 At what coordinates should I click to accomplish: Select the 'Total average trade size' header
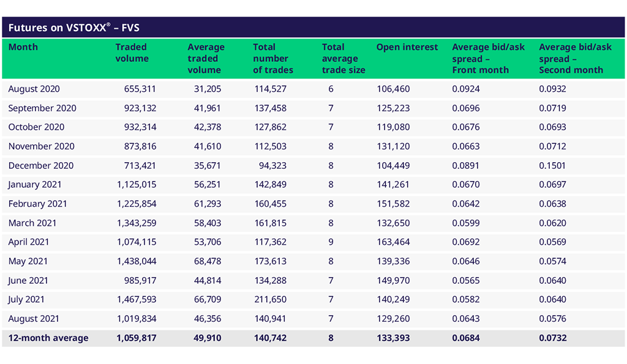pyautogui.click(x=343, y=59)
